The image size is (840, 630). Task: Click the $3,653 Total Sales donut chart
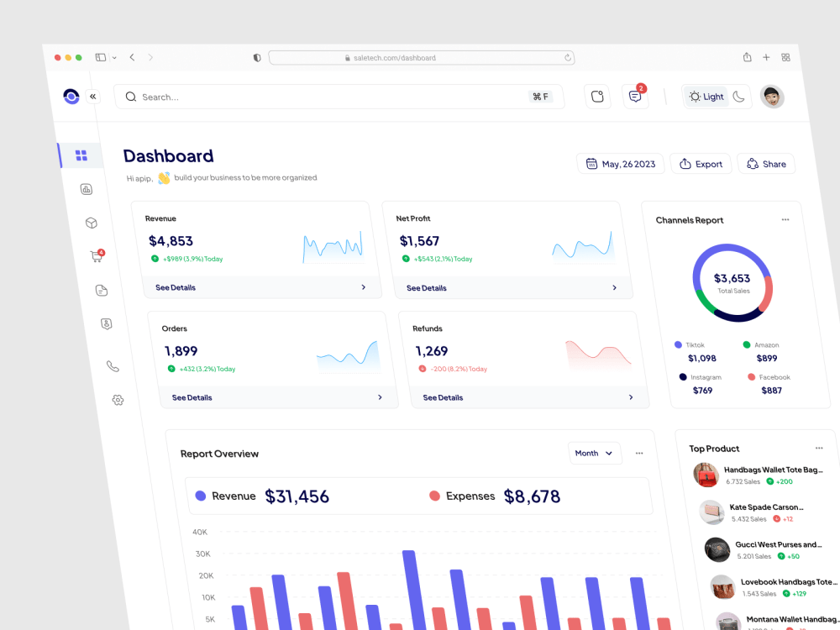click(x=732, y=283)
